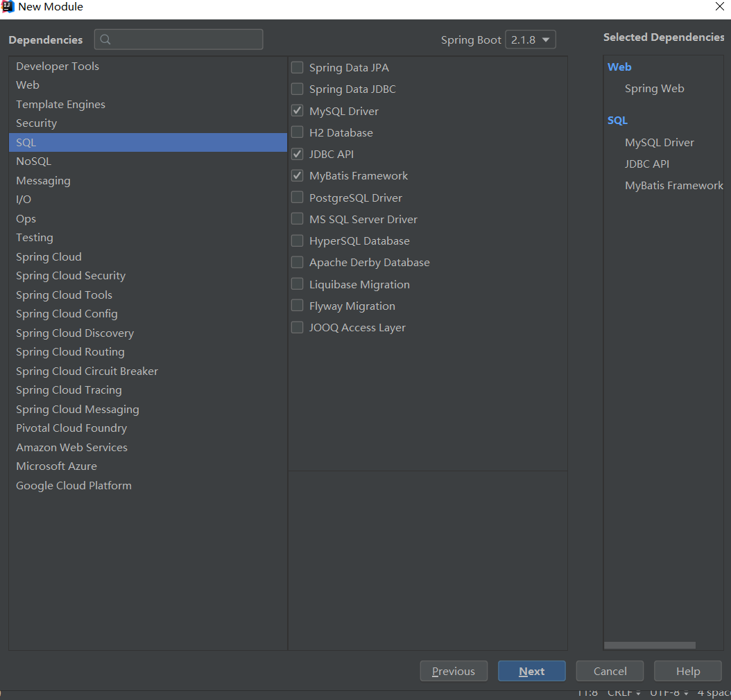Image resolution: width=731 pixels, height=700 pixels.
Task: Open Microsoft Azure category
Action: click(x=148, y=466)
